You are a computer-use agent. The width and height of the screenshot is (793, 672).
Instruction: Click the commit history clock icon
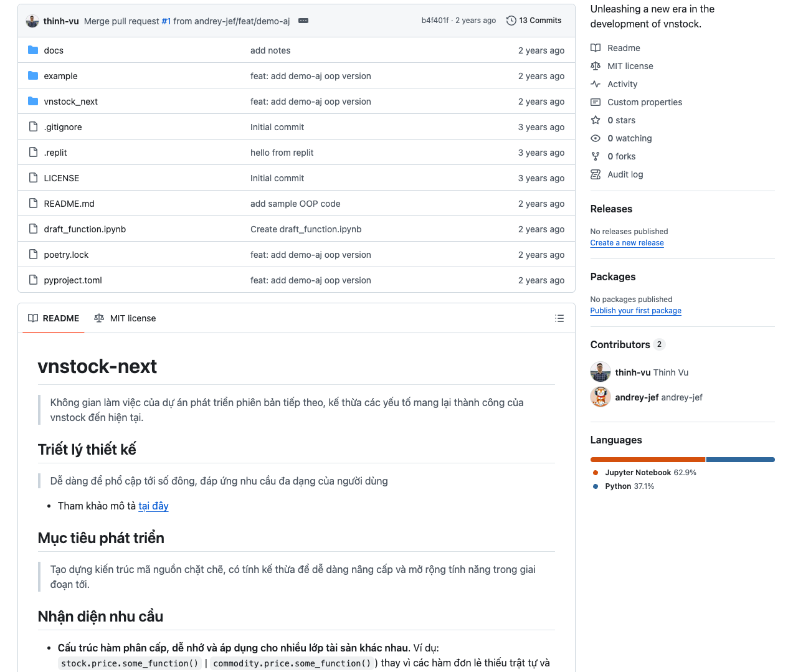click(511, 21)
